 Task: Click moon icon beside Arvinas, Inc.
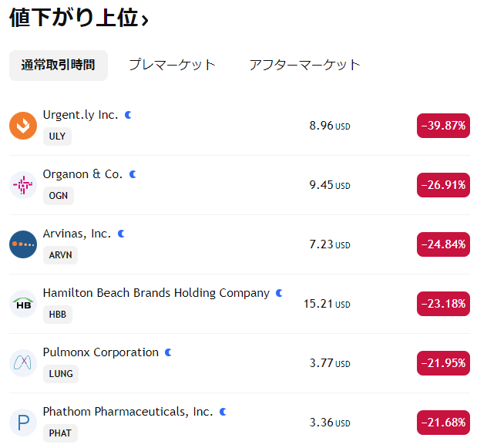(x=121, y=234)
